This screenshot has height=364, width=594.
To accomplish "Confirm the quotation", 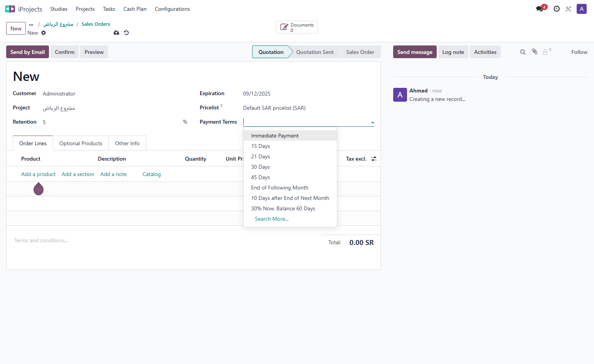I will click(x=65, y=52).
